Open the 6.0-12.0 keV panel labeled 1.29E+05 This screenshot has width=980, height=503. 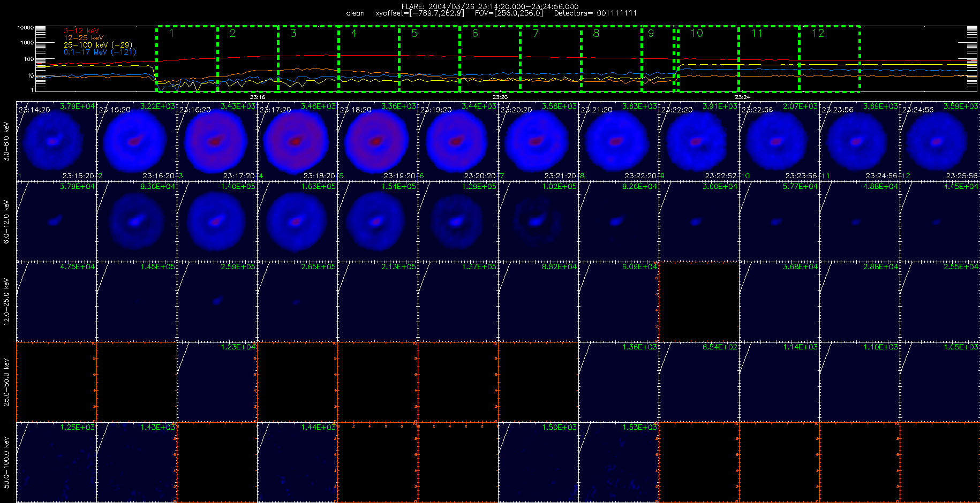pyautogui.click(x=458, y=222)
